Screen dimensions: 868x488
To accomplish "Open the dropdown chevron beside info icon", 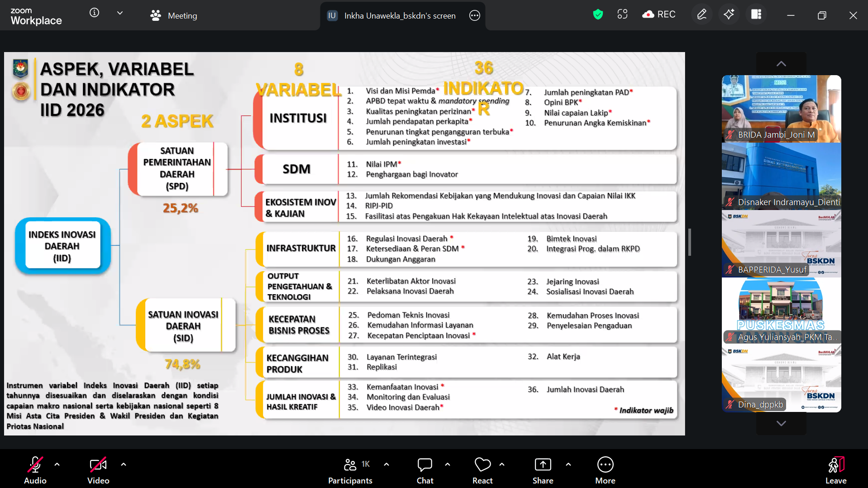I will click(x=120, y=13).
